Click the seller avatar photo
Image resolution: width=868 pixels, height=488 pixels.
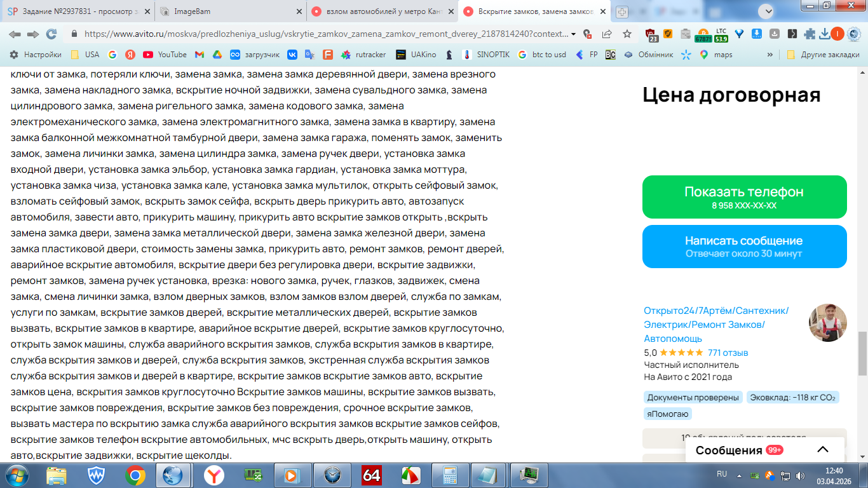tap(827, 323)
